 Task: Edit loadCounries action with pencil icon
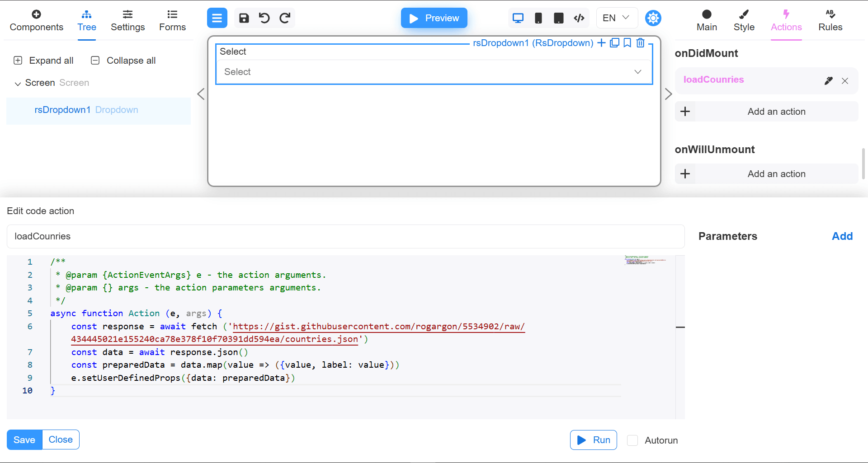[x=828, y=81]
